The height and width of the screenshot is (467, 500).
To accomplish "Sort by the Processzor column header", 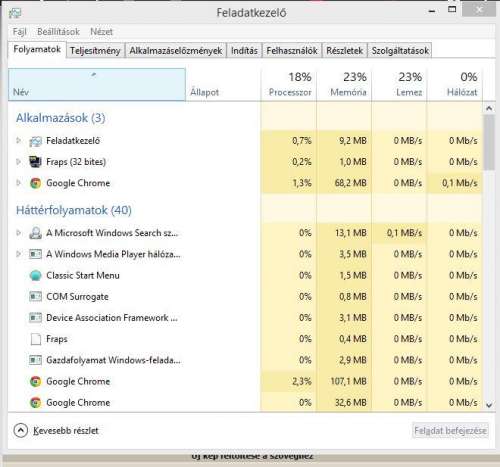I will click(289, 85).
